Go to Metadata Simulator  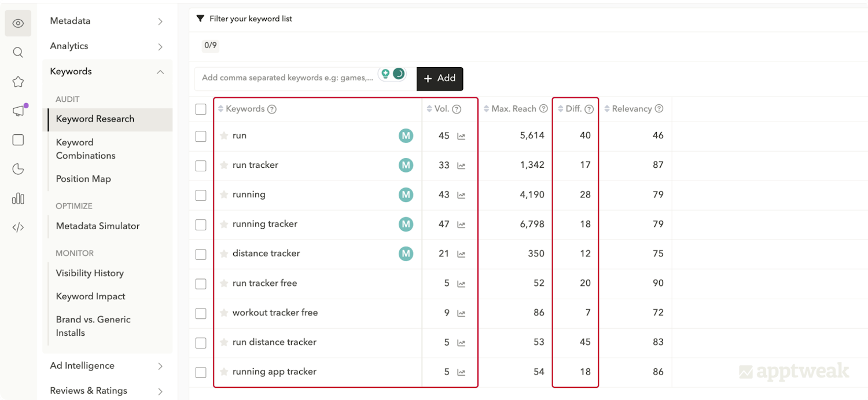tap(98, 226)
